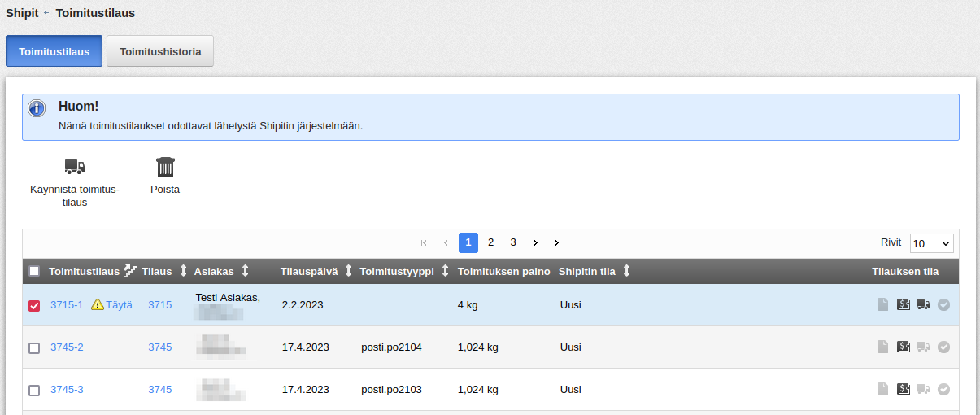Click invoice dollar icon in row 3715-1
The height and width of the screenshot is (415, 980).
tap(904, 304)
